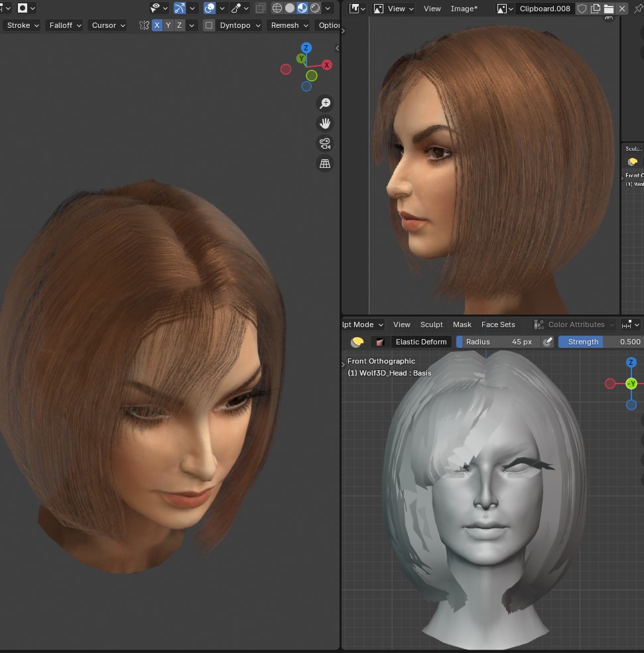
Task: Click the Elastic Deform brush thumbnail icon
Action: tap(379, 342)
